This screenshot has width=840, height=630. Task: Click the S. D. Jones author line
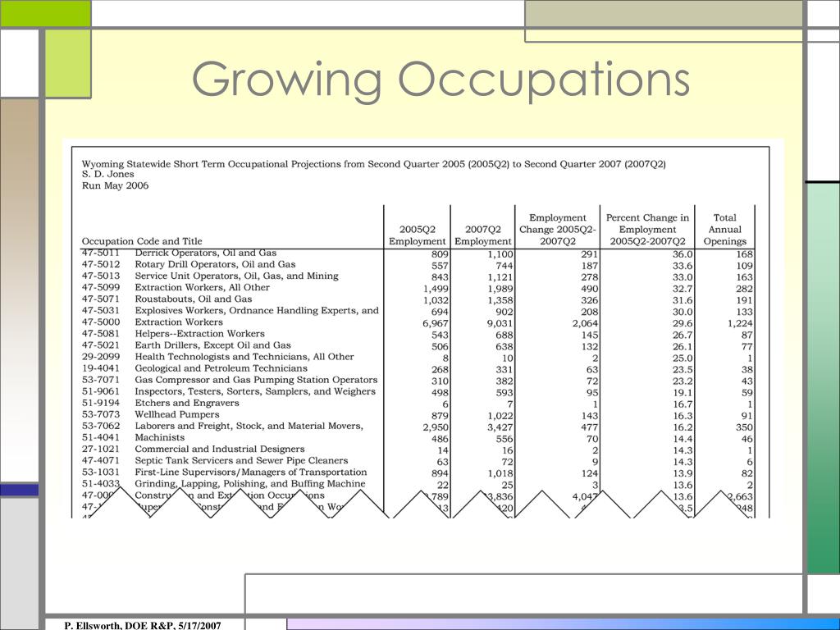point(107,174)
